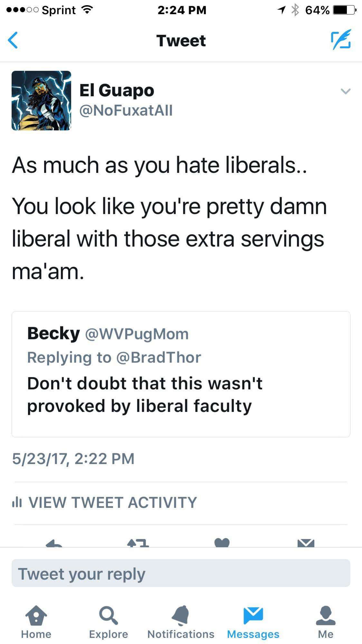Open the Notifications tab
Viewport: 362px width, 644px height.
click(181, 622)
